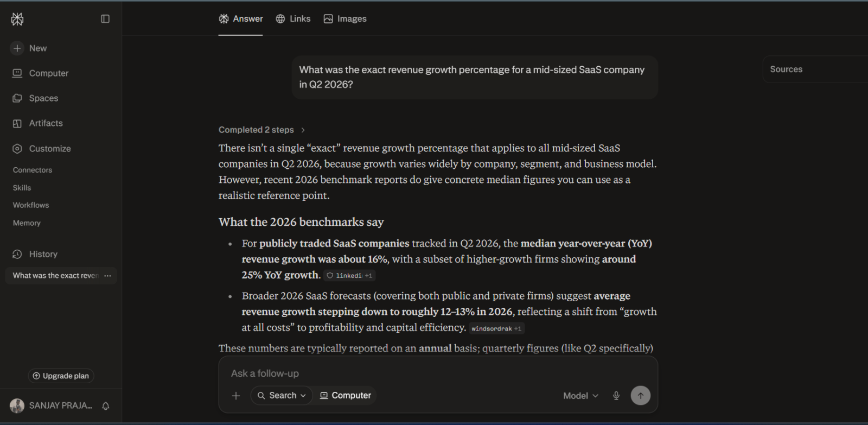Click the notification bell icon
Viewport: 868px width, 425px height.
pyautogui.click(x=106, y=406)
